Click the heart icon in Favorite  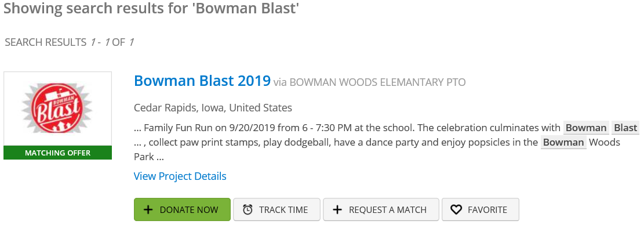pyautogui.click(x=456, y=209)
